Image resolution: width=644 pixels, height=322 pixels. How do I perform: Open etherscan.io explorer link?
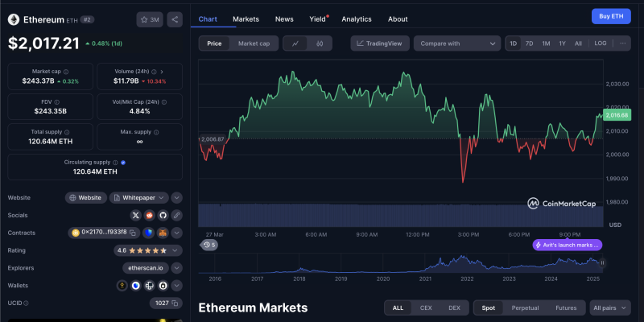click(x=146, y=268)
